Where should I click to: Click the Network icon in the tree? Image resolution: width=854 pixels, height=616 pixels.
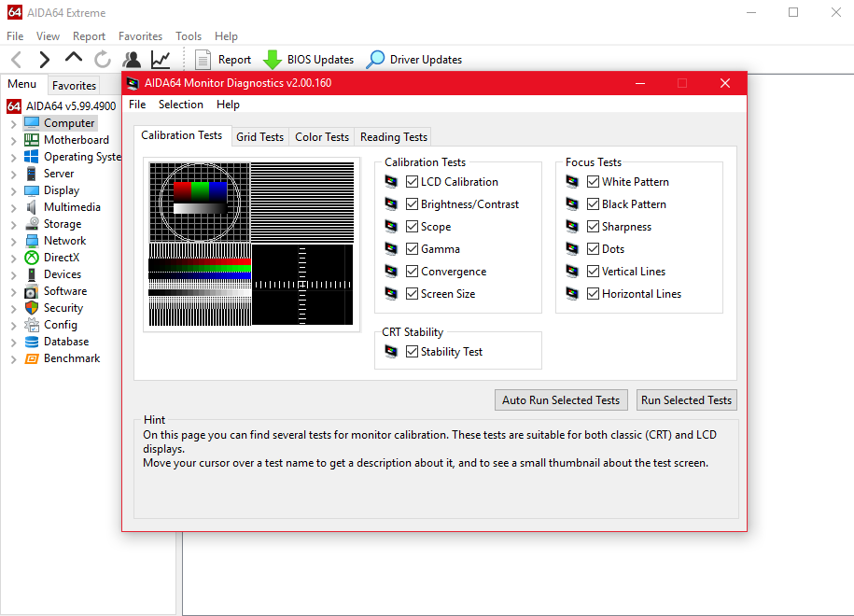point(32,241)
